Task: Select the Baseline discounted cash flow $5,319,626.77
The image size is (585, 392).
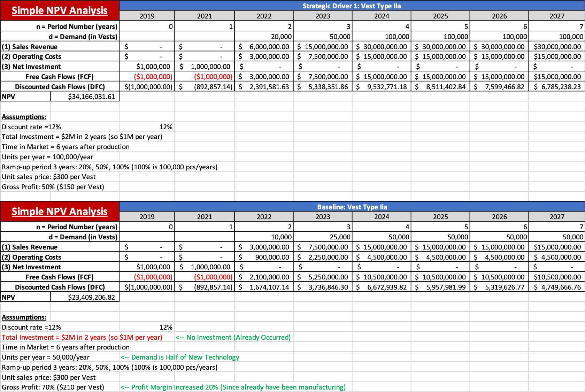Action: (x=499, y=287)
